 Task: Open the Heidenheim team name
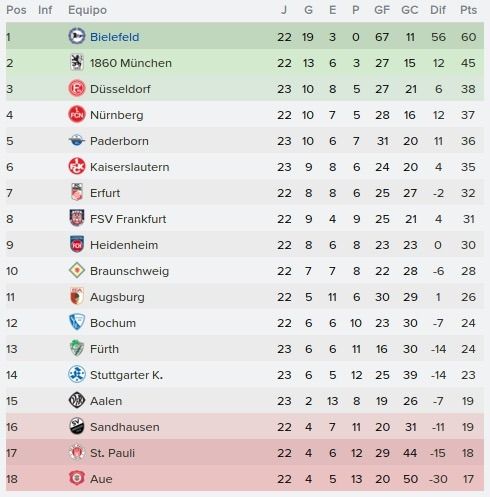(124, 245)
